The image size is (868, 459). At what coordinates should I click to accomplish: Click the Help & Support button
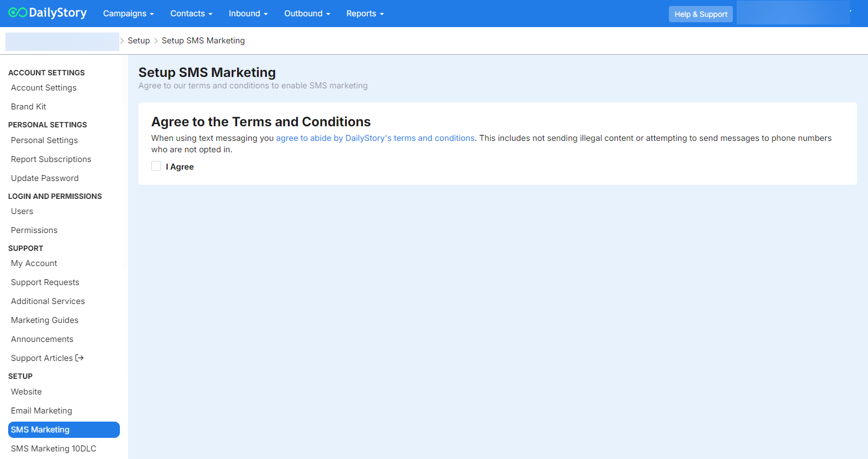click(x=700, y=14)
